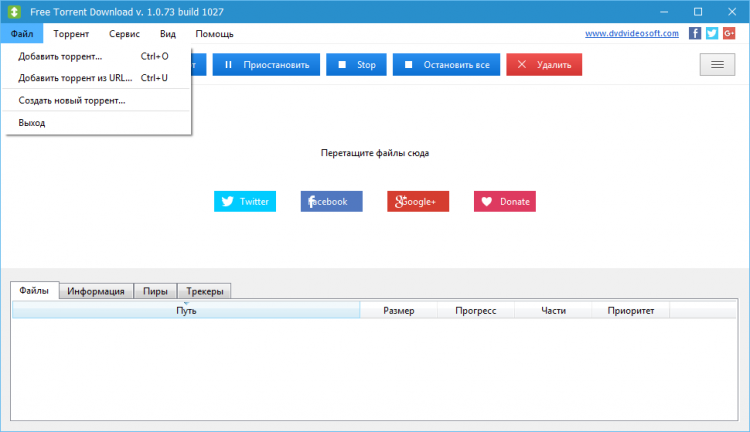This screenshot has width=750, height=432.
Task: Switch to the Трекеры tab
Action: [x=204, y=291]
